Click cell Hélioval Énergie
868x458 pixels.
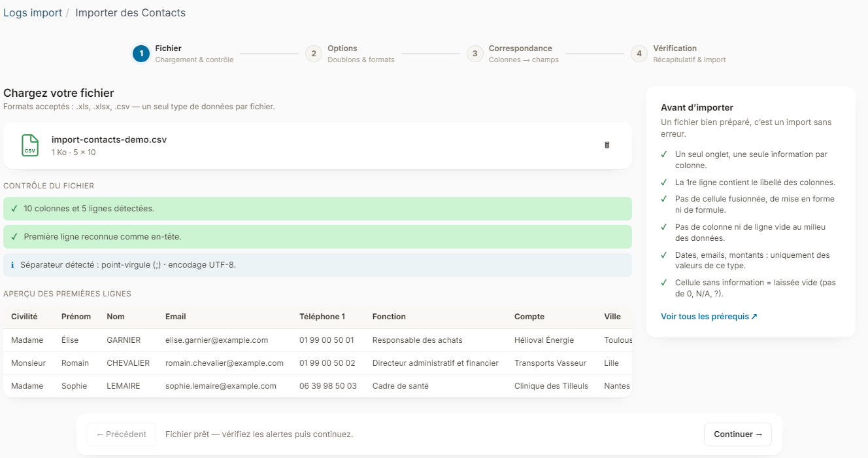[544, 340]
